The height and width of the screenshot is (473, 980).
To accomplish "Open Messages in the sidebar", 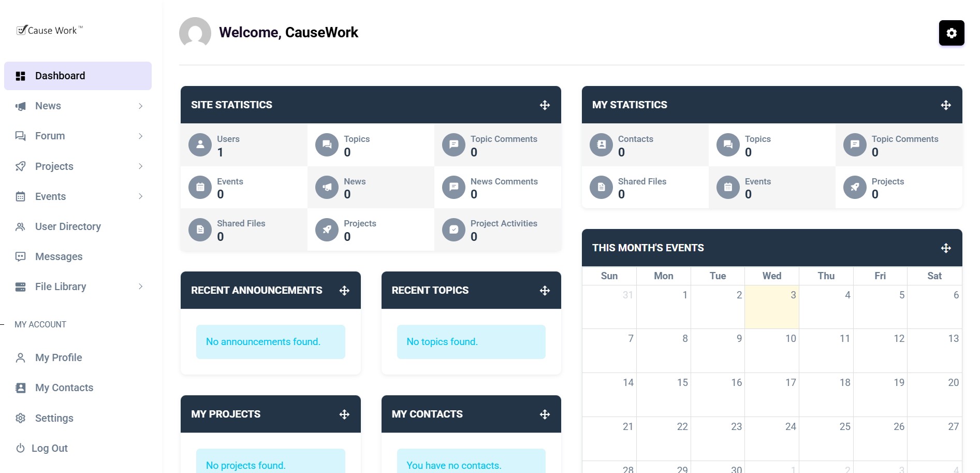I will coord(58,256).
